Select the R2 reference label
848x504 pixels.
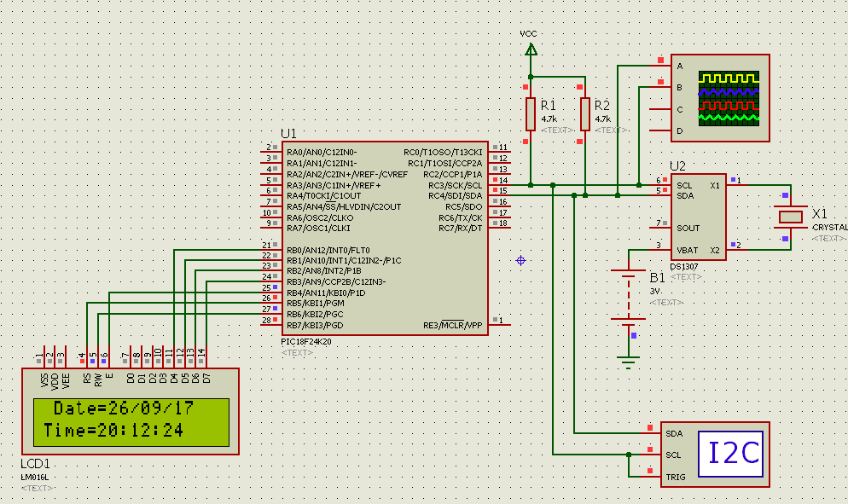click(x=602, y=106)
